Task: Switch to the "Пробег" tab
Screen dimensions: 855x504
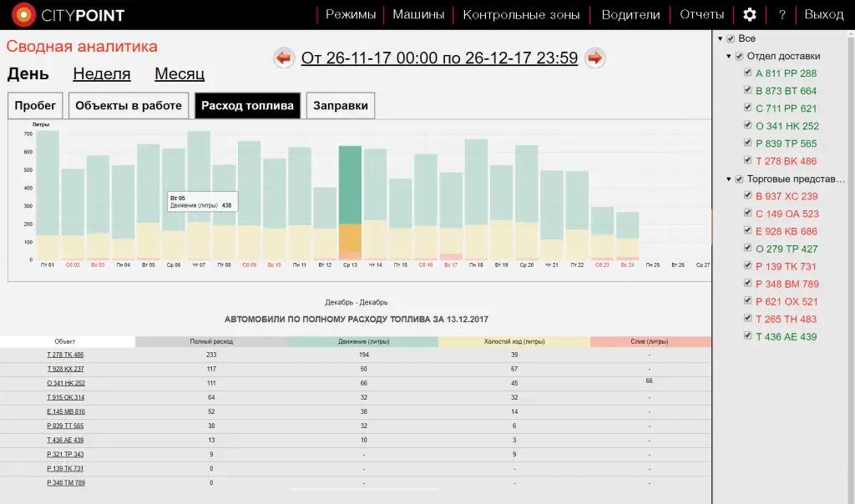Action: click(x=35, y=106)
